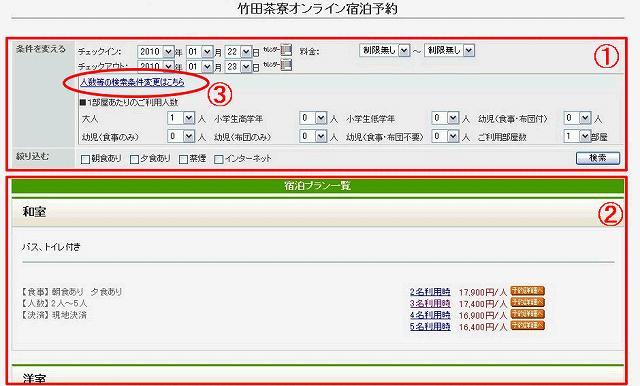Click the 17,400円/人 price text

[482, 304]
